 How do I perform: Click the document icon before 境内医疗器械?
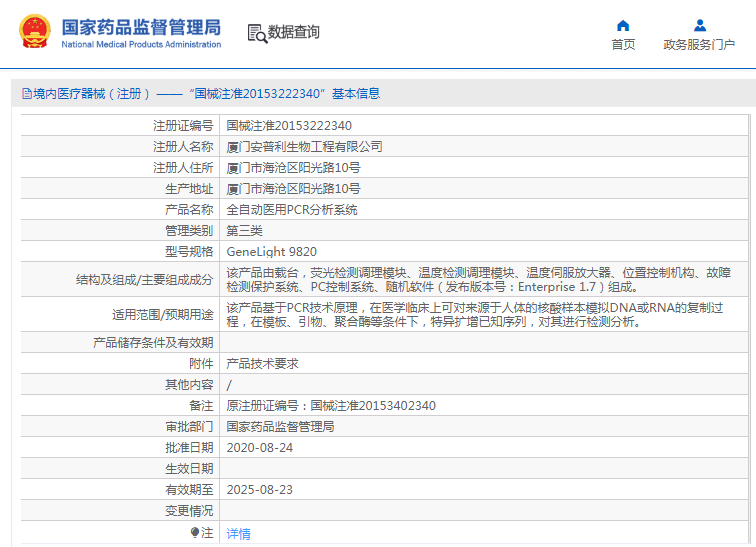coord(27,93)
